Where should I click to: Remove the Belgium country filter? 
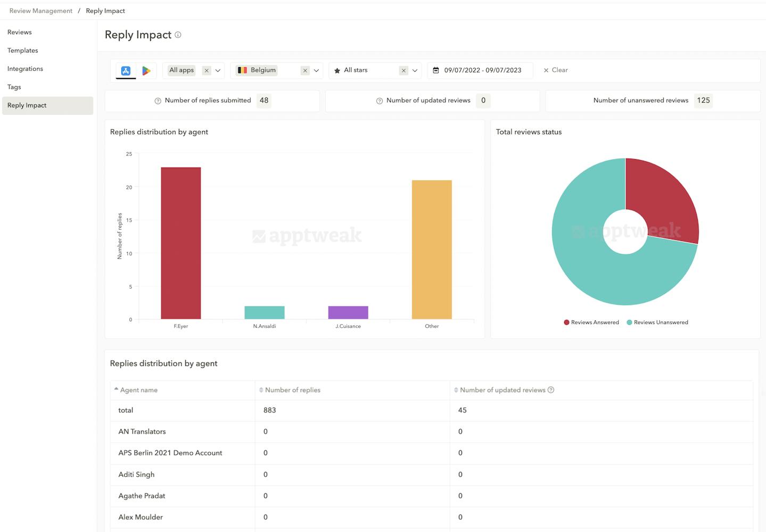click(x=305, y=71)
